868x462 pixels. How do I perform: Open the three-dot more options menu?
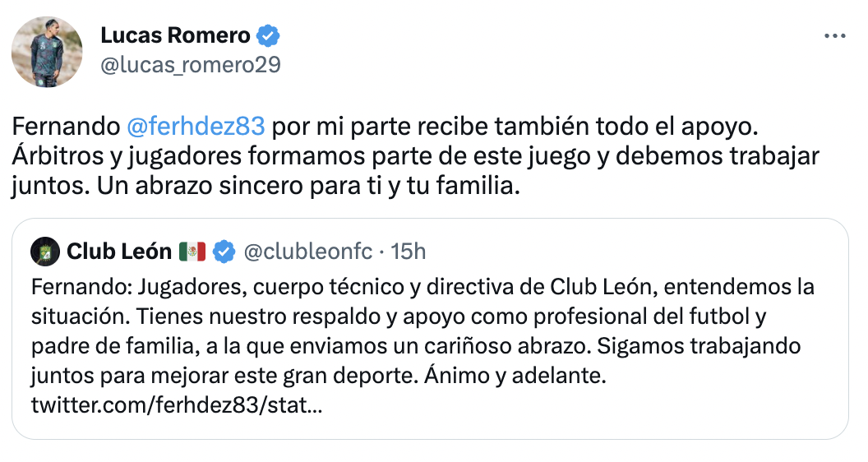pos(834,37)
